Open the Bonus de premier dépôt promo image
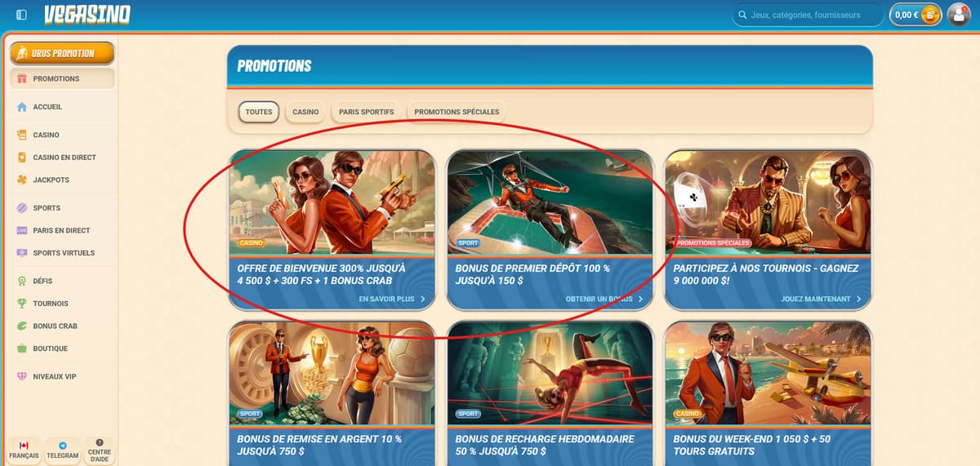 click(551, 202)
